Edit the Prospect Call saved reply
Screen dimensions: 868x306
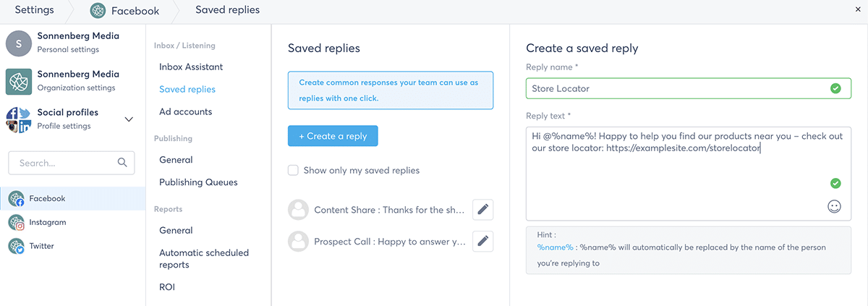click(x=483, y=241)
